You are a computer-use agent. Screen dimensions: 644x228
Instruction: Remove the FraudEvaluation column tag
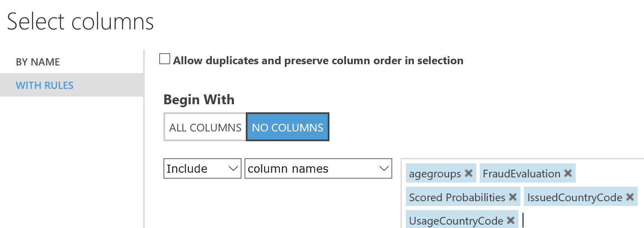point(568,174)
